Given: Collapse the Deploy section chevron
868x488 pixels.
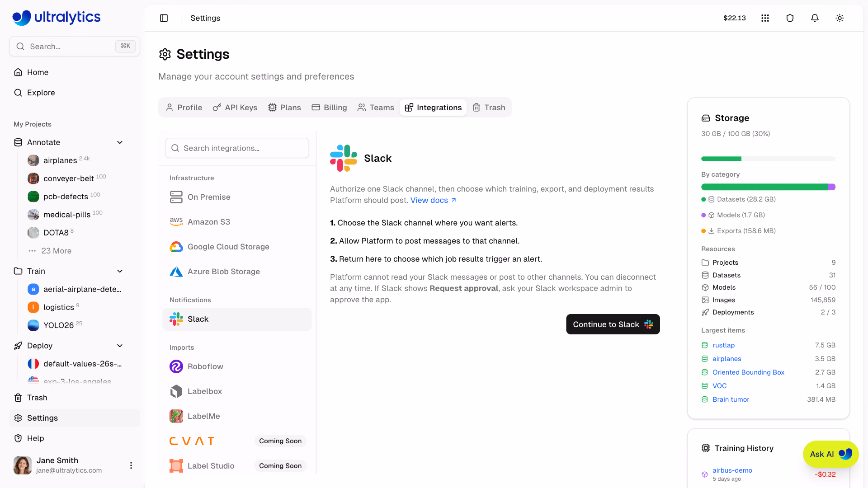Looking at the screenshot, I should click(x=120, y=346).
